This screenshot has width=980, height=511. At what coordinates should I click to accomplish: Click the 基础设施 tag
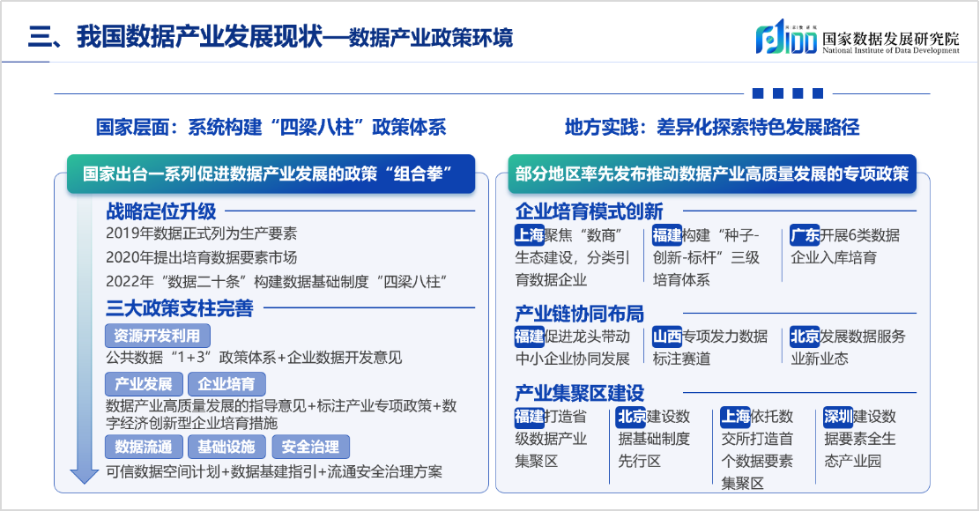click(226, 446)
